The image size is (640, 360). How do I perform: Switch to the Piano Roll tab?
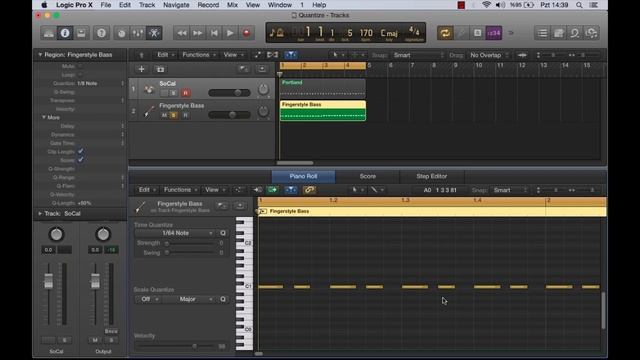click(303, 176)
